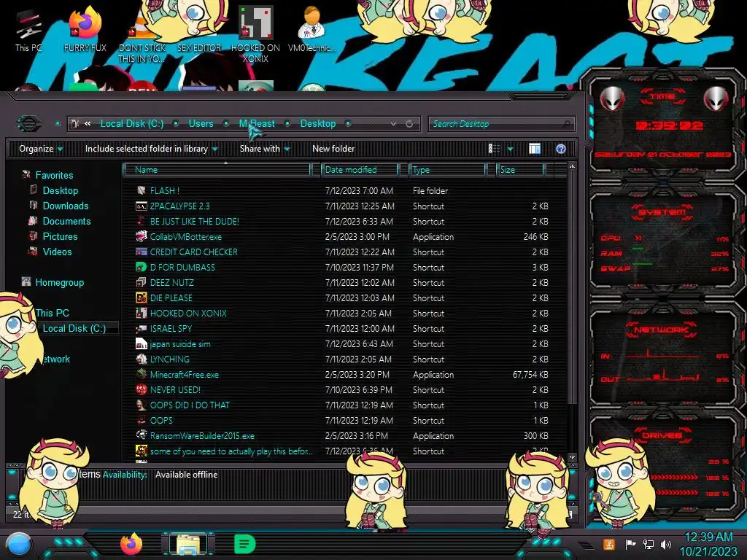Click the SEX EDITOR desktop label
Viewport: 747px width, 560px height.
199,48
